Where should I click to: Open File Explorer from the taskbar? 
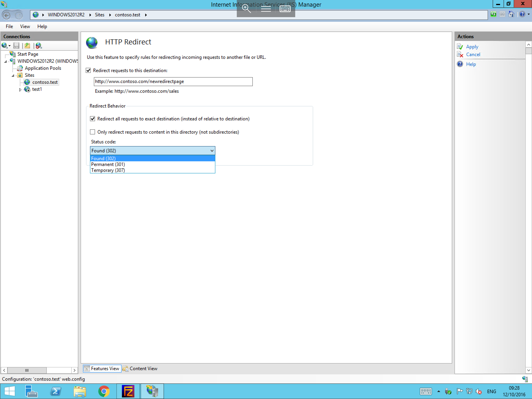[x=80, y=391]
